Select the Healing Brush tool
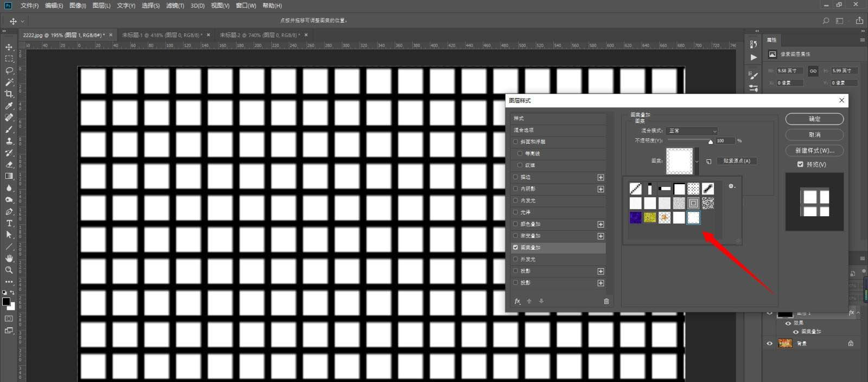868x382 pixels. pos(9,117)
